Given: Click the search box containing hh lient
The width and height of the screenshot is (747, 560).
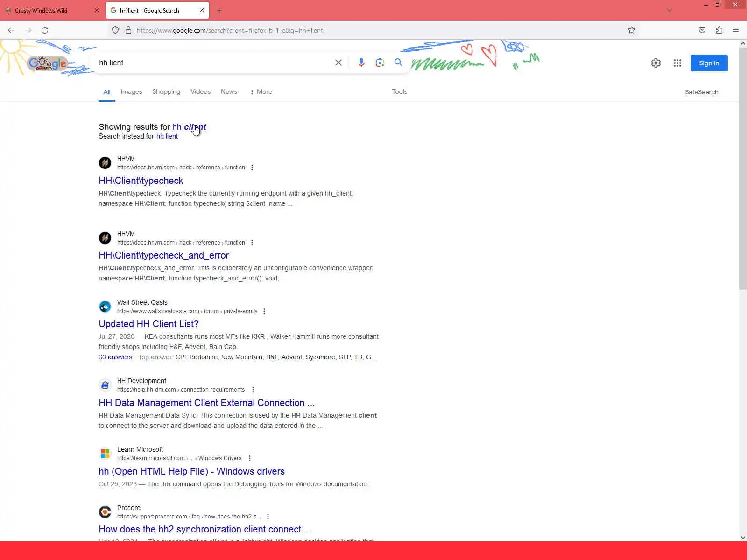Looking at the screenshot, I should click(x=212, y=63).
